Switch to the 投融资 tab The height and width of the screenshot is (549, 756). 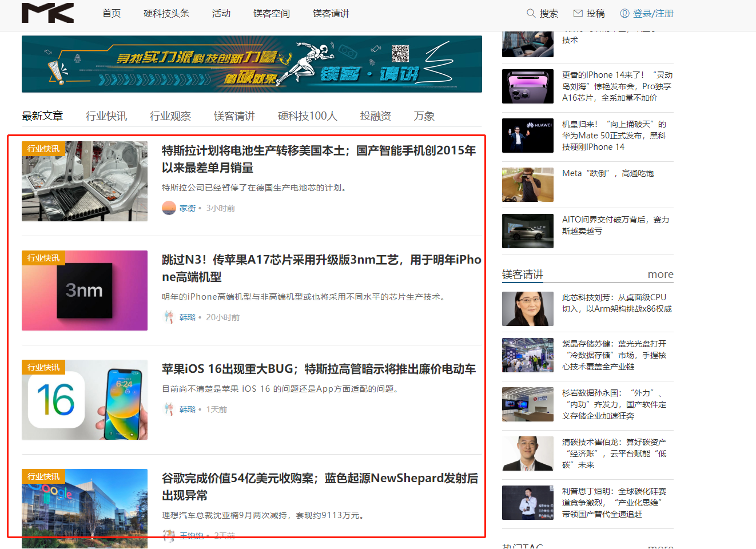coord(376,116)
